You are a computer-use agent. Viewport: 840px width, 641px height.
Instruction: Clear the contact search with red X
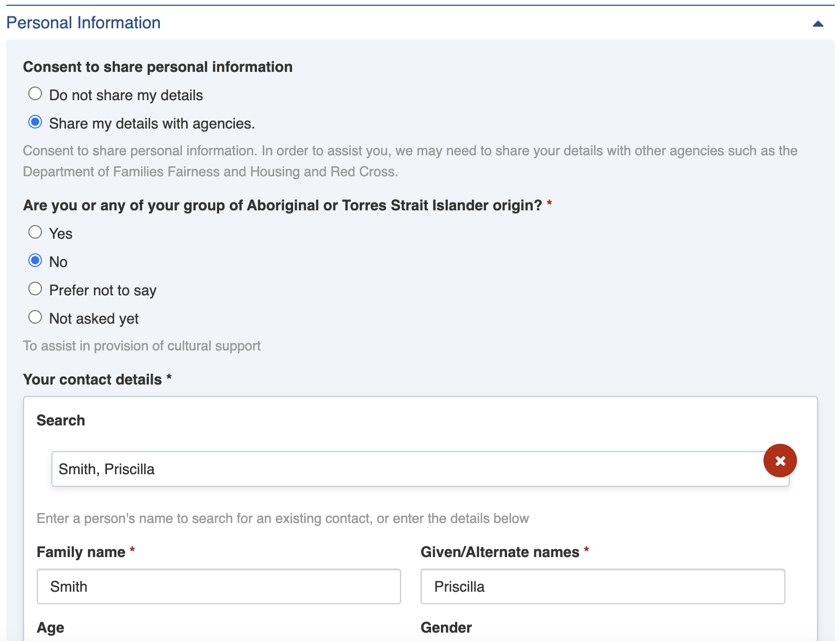[x=780, y=461]
